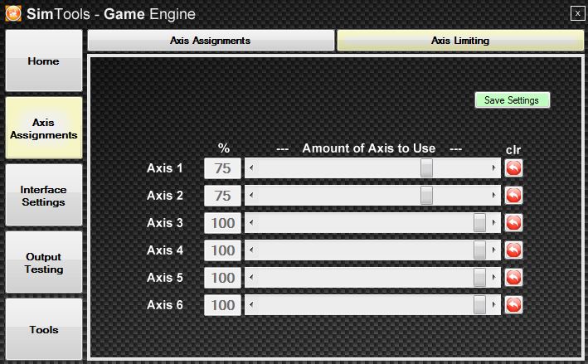Click the Axis 6 percent field showing 100
This screenshot has height=364, width=588.
[x=223, y=305]
